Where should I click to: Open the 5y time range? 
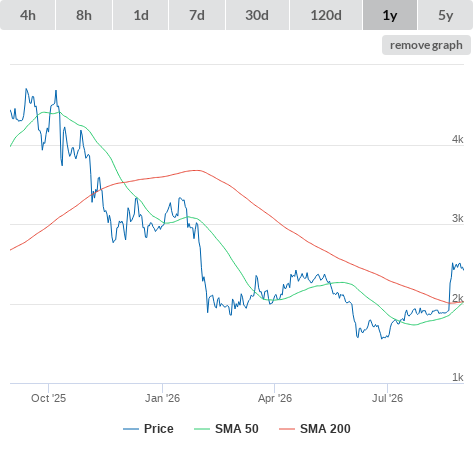click(x=446, y=15)
